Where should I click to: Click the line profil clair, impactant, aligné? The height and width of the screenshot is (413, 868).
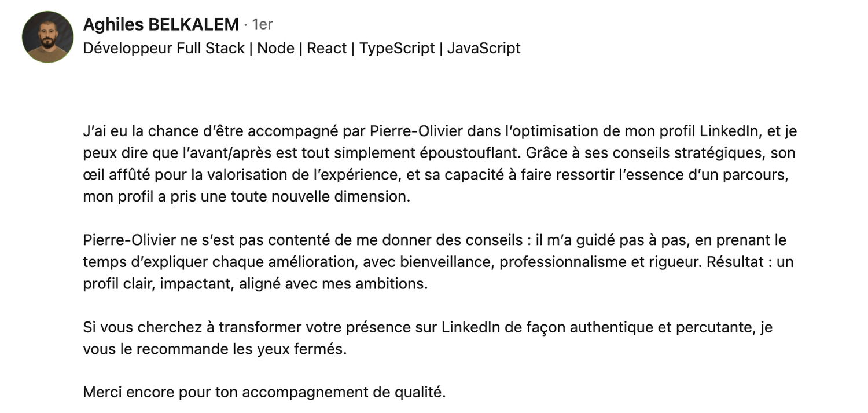click(255, 284)
